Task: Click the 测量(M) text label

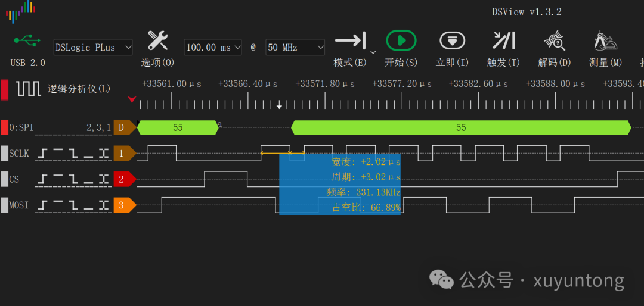Action: [605, 63]
